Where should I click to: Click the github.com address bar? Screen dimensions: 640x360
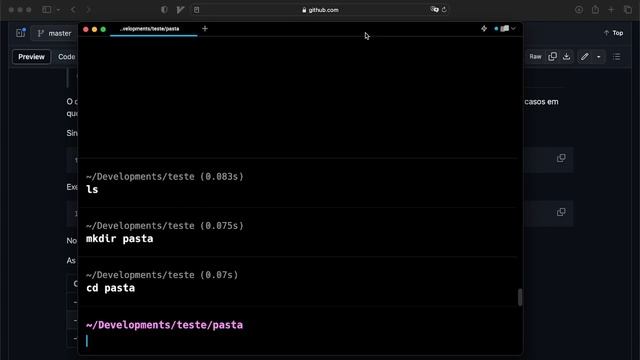(320, 10)
